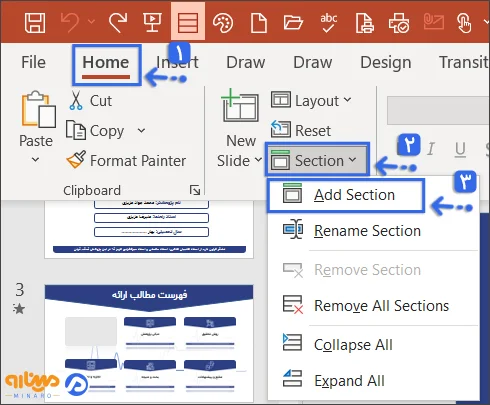Run the abc spelling check icon
The width and height of the screenshot is (490, 405).
[329, 23]
